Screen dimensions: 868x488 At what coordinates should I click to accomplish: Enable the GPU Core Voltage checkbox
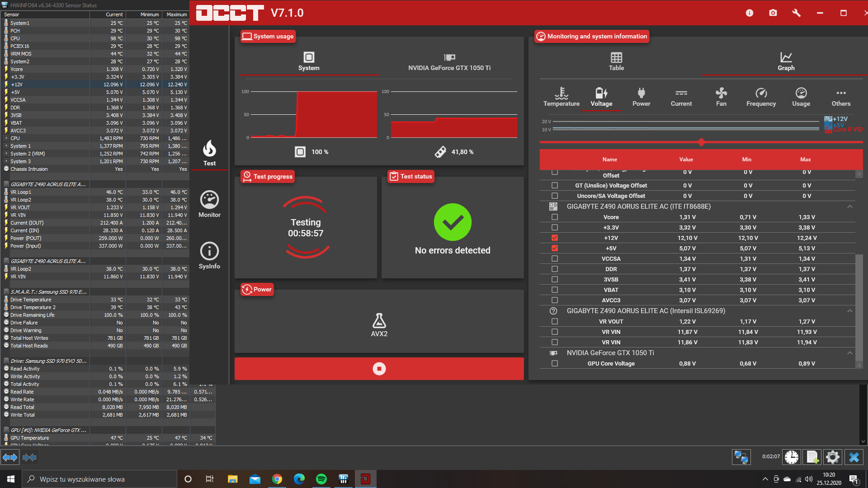555,364
